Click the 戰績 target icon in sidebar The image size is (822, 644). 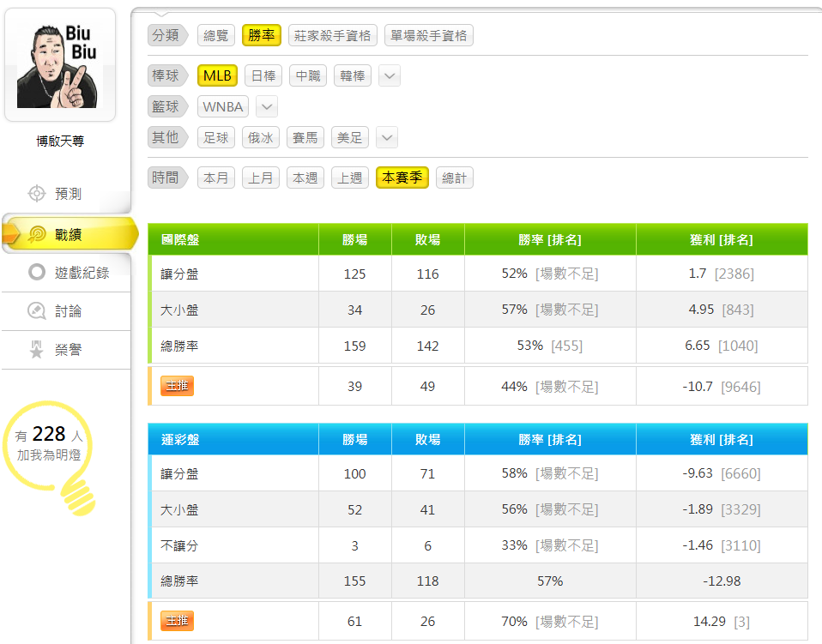(x=37, y=234)
